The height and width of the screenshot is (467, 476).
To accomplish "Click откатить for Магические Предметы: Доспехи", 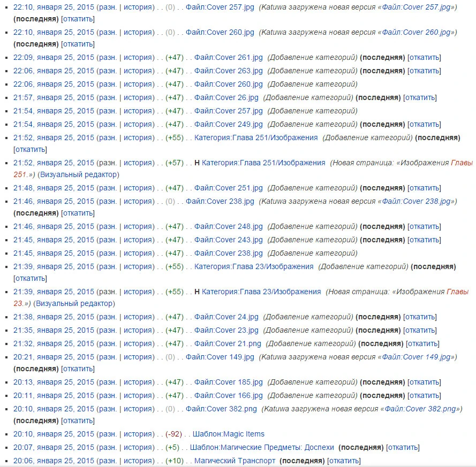I will [x=403, y=447].
